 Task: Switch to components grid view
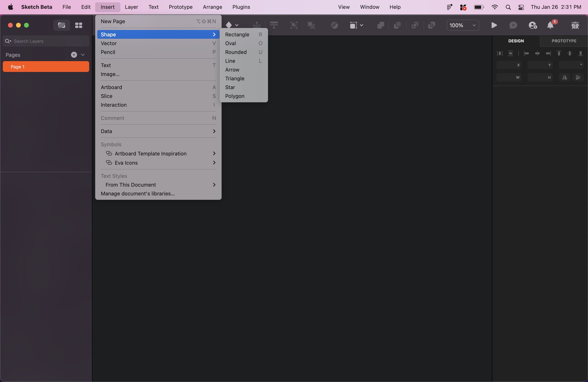pyautogui.click(x=79, y=25)
